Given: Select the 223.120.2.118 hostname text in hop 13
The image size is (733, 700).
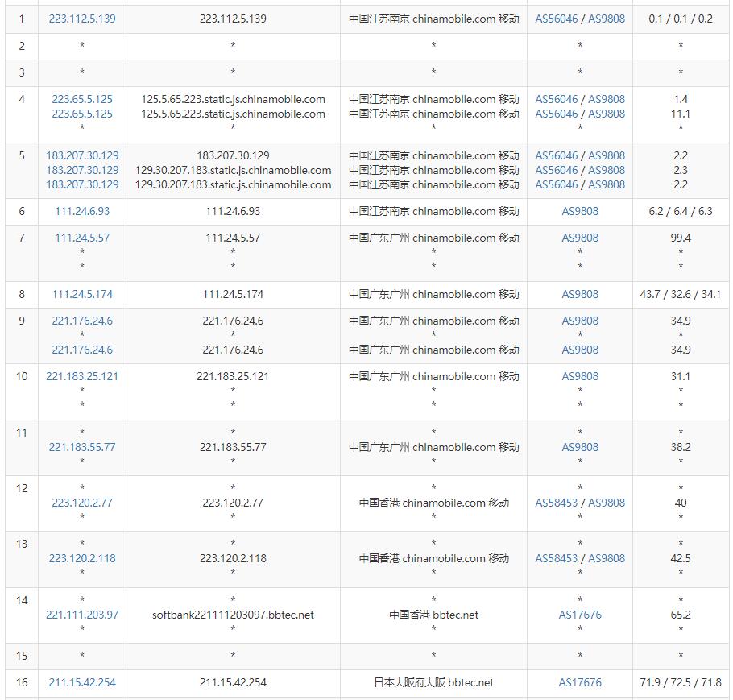Looking at the screenshot, I should (x=233, y=558).
